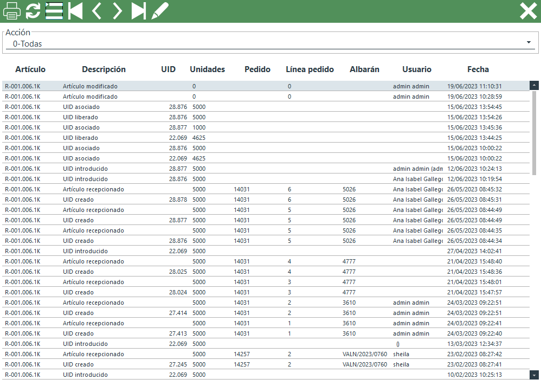
Task: Go to the first record
Action: [x=75, y=11]
